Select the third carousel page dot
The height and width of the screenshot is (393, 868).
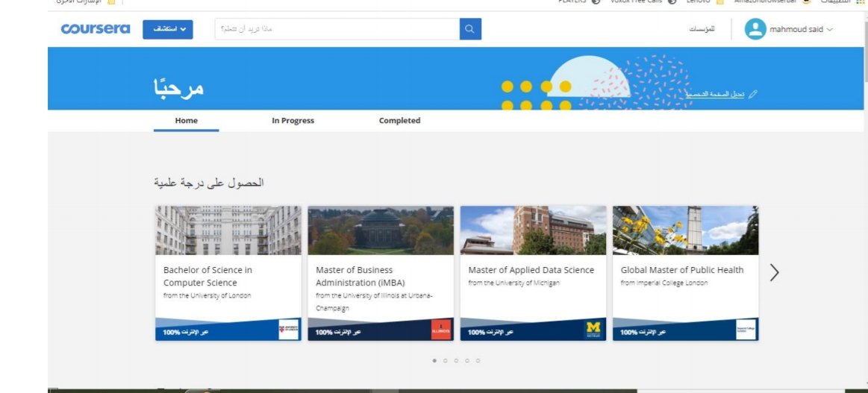tap(456, 360)
